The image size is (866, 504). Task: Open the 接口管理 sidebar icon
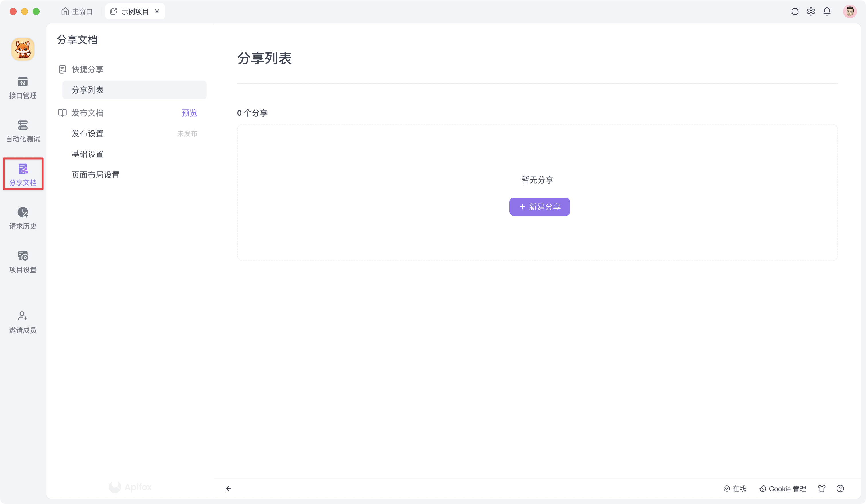[23, 88]
